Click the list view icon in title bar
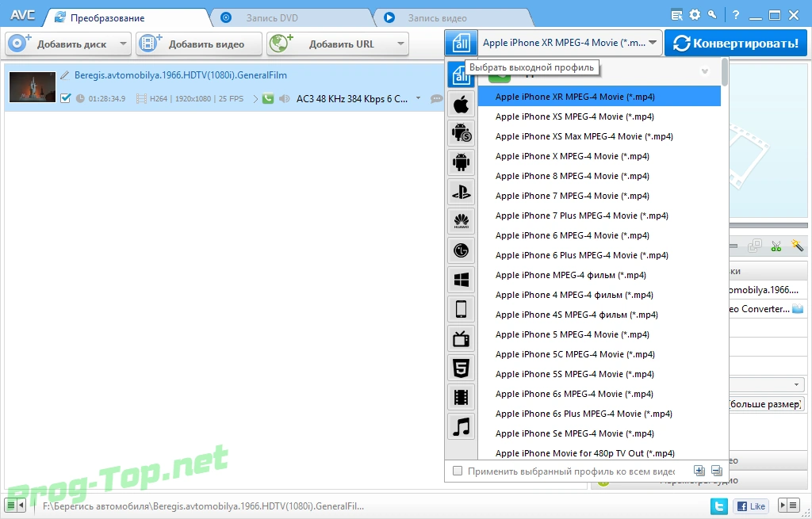The image size is (812, 519). point(676,15)
